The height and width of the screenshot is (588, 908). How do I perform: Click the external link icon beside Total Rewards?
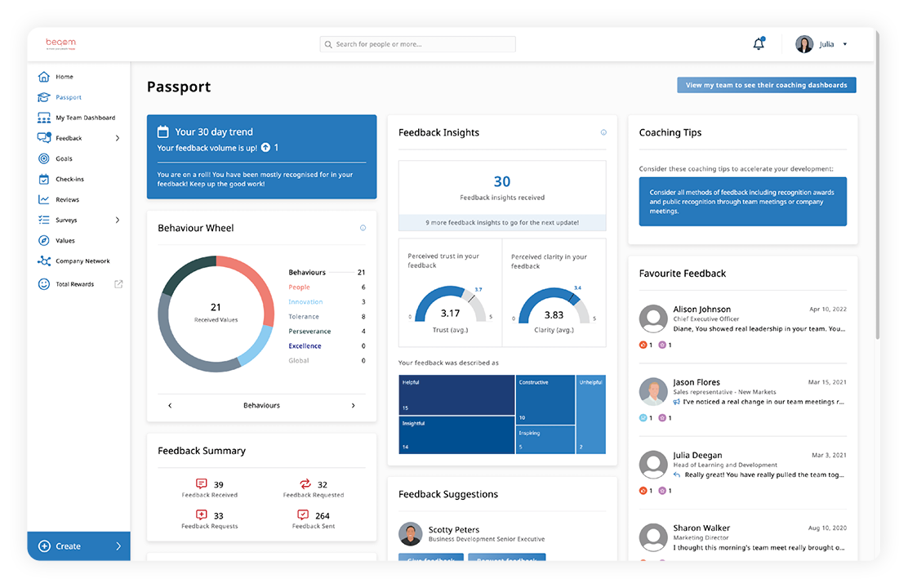[118, 284]
